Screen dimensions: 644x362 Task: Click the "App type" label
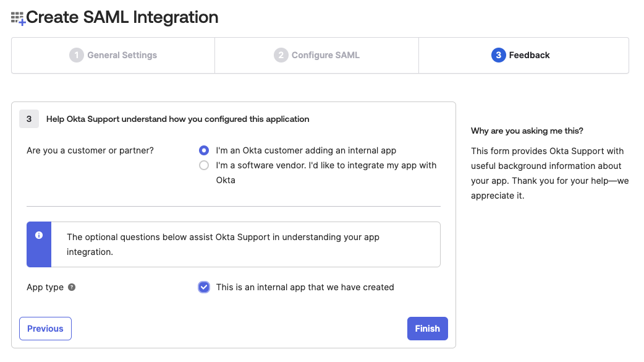click(45, 287)
